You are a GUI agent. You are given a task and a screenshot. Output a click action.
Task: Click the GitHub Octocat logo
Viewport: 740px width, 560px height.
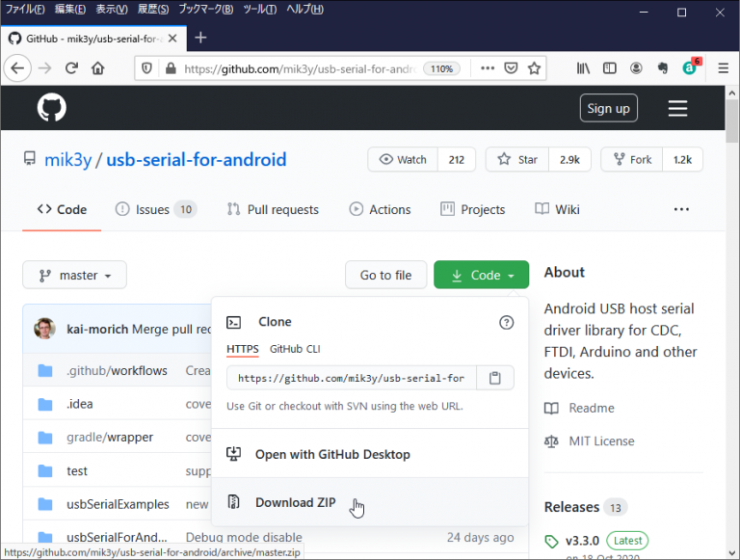click(x=52, y=108)
